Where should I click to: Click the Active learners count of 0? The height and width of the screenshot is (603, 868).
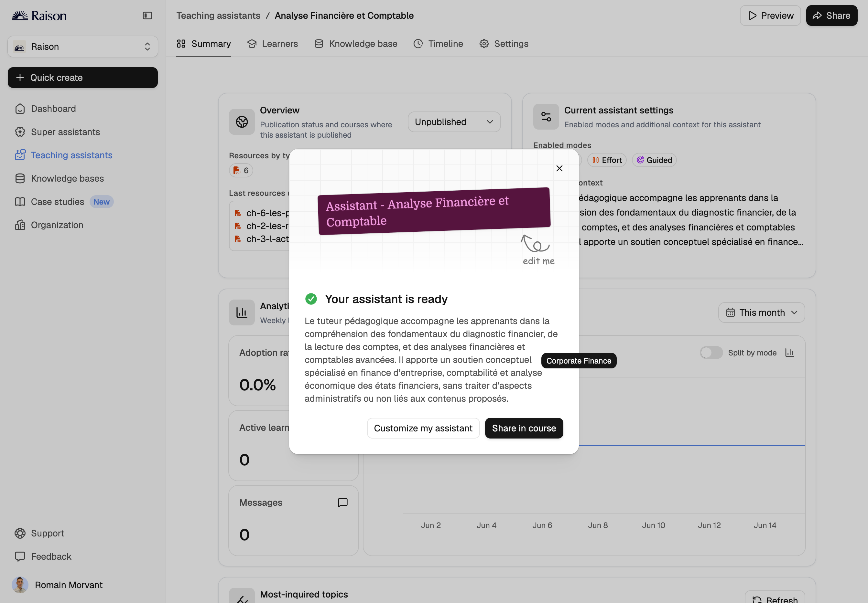[244, 460]
